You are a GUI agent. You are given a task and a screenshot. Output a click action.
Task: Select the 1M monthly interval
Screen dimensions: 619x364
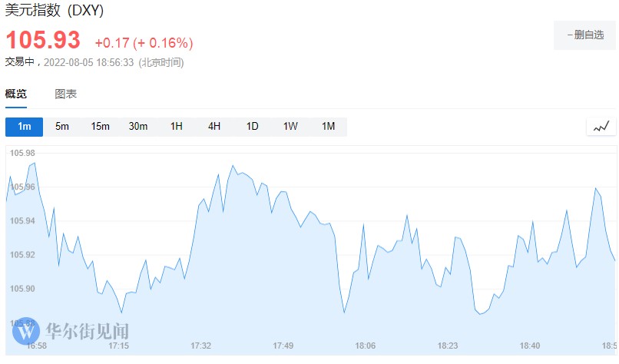tap(328, 127)
